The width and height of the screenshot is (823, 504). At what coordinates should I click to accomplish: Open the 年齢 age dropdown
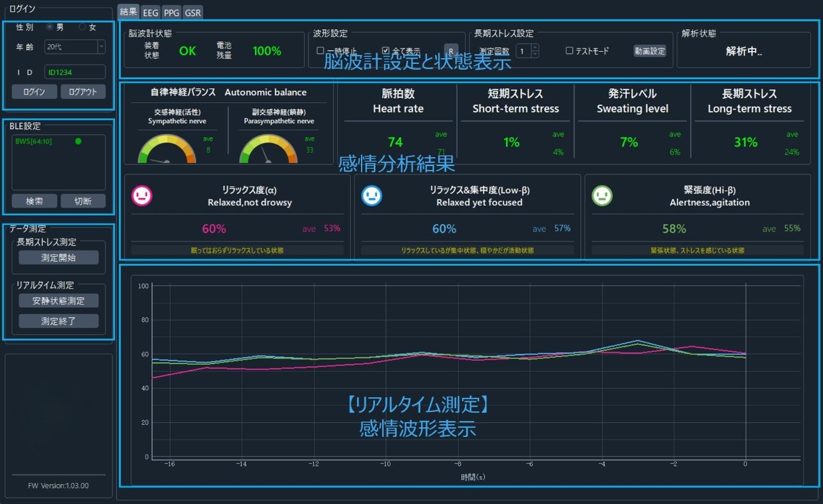[101, 47]
